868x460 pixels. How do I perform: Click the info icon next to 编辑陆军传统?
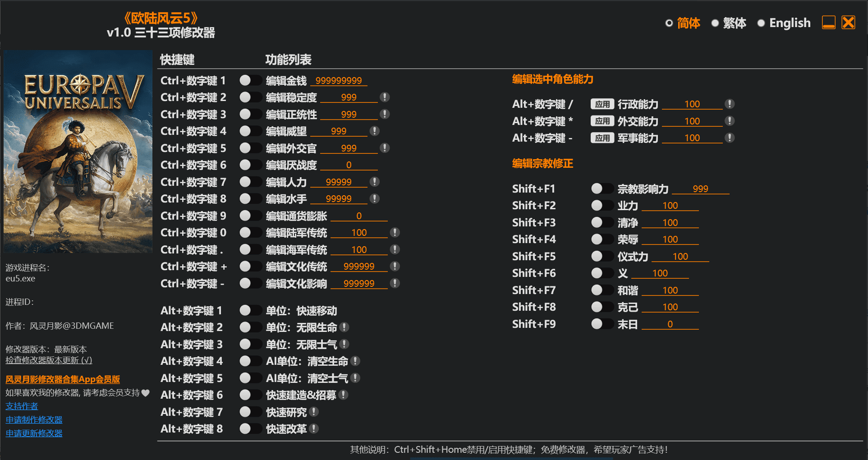pos(395,232)
